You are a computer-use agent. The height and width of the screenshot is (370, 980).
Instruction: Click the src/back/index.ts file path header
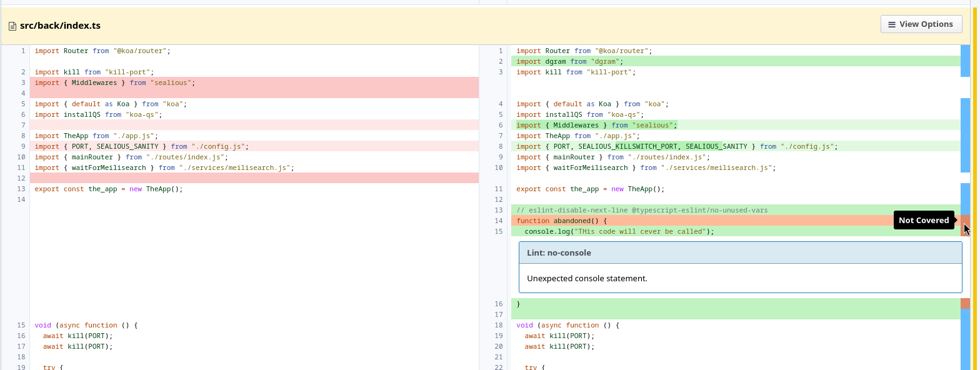pos(60,26)
